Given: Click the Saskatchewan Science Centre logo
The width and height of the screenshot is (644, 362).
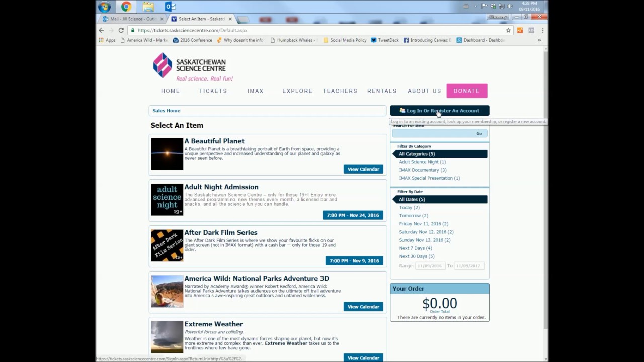Looking at the screenshot, I should [x=193, y=67].
